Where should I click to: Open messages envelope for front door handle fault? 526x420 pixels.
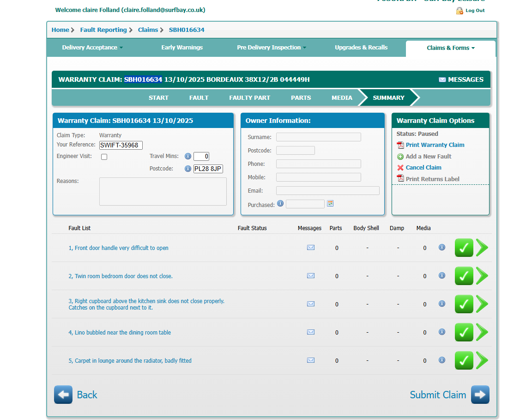pos(311,248)
